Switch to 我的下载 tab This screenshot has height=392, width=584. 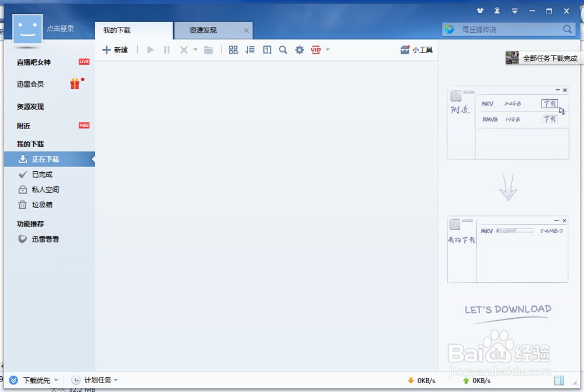134,30
